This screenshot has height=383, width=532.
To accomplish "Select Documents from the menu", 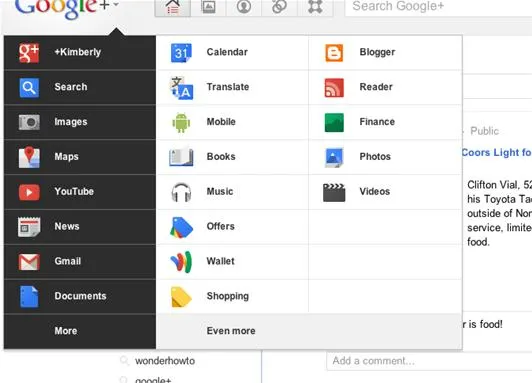I will [x=80, y=296].
